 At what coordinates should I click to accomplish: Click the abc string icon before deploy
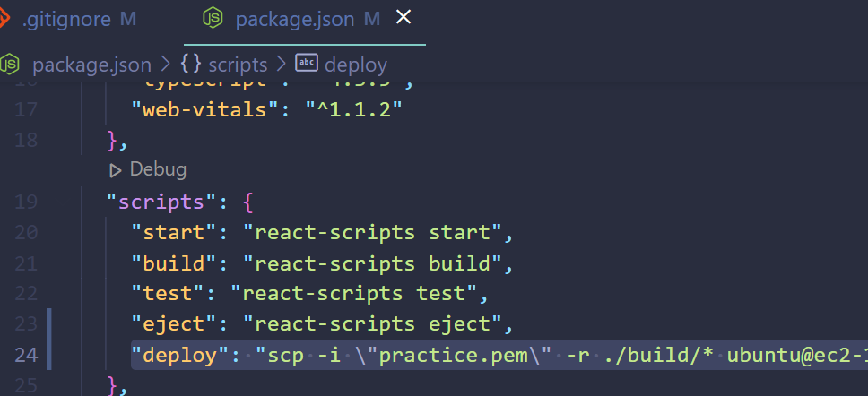click(x=306, y=63)
